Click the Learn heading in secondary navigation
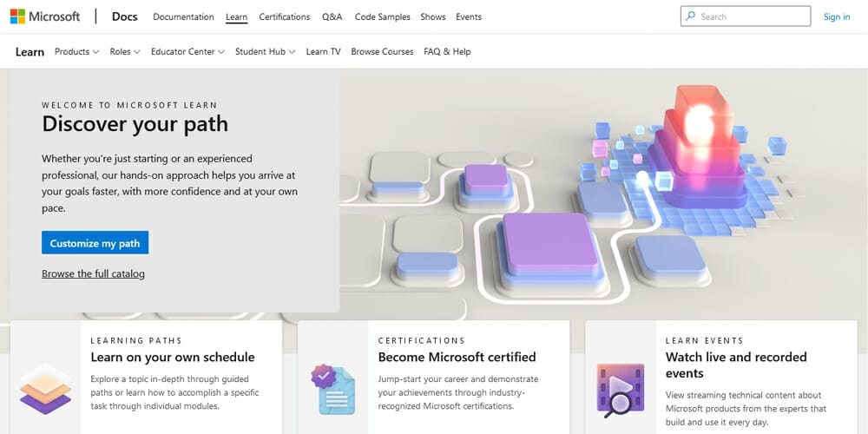This screenshot has height=434, width=868. click(x=30, y=52)
